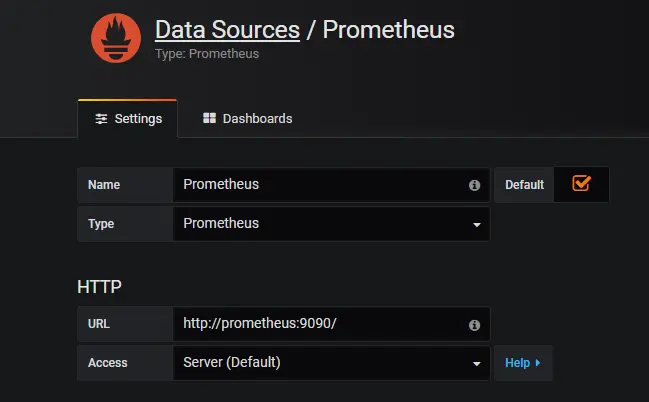Click the info icon in URL field

(474, 325)
